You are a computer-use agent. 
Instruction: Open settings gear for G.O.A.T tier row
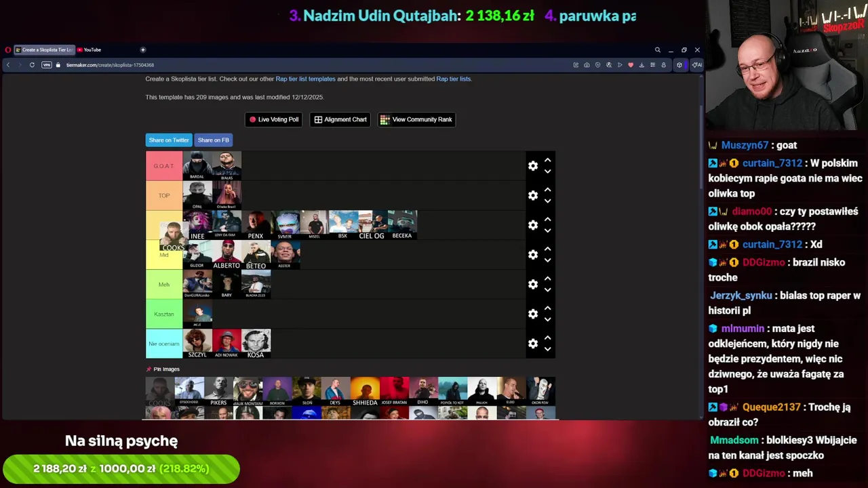[533, 165]
